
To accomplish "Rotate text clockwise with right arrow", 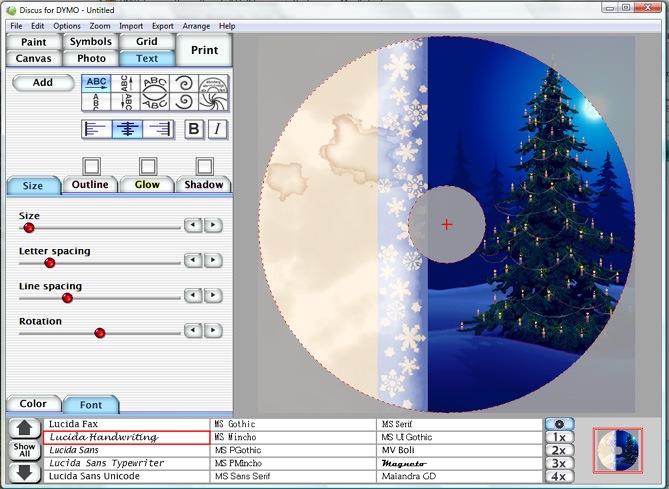I will click(x=213, y=330).
